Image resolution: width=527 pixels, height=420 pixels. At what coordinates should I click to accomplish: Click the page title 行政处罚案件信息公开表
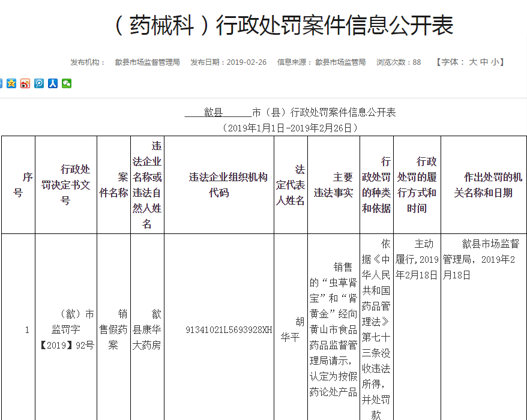click(284, 25)
